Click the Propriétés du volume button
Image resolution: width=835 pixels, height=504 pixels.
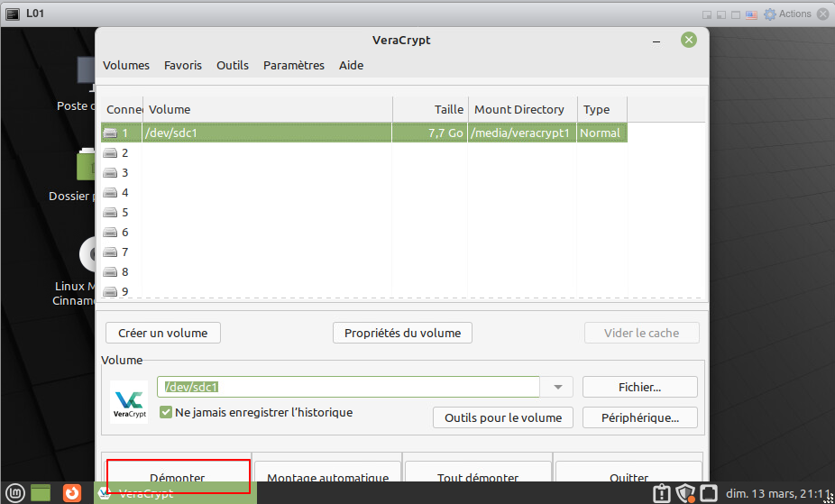pos(402,333)
